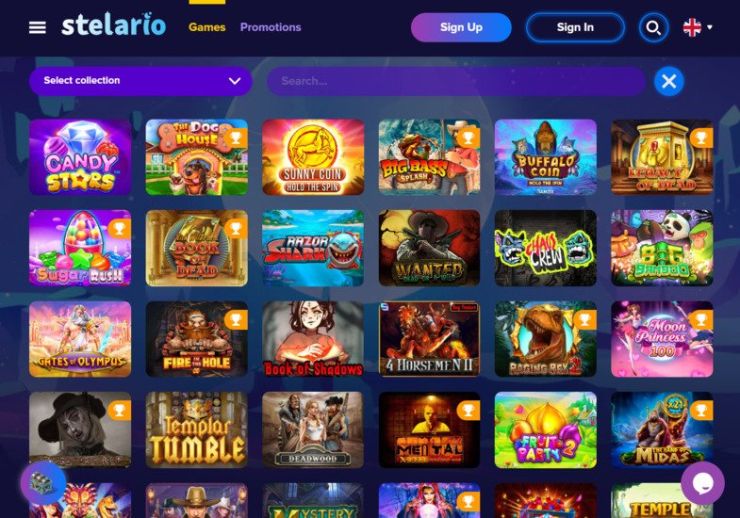
Task: Open the live chat bubble icon
Action: 703,483
